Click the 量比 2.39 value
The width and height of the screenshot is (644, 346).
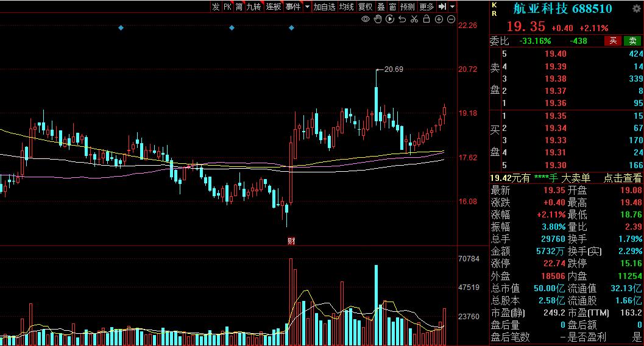(x=633, y=227)
